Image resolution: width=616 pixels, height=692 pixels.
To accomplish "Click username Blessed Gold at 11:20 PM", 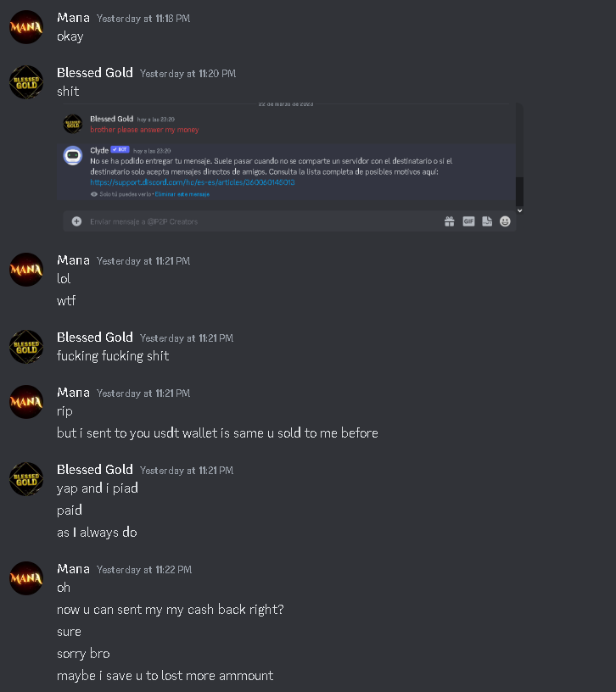I will click(x=95, y=73).
